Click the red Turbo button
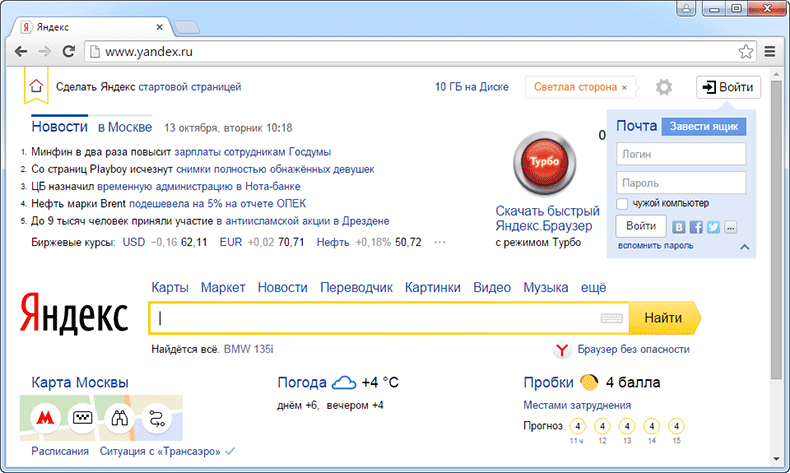Screen dimensions: 790x473 (544, 162)
